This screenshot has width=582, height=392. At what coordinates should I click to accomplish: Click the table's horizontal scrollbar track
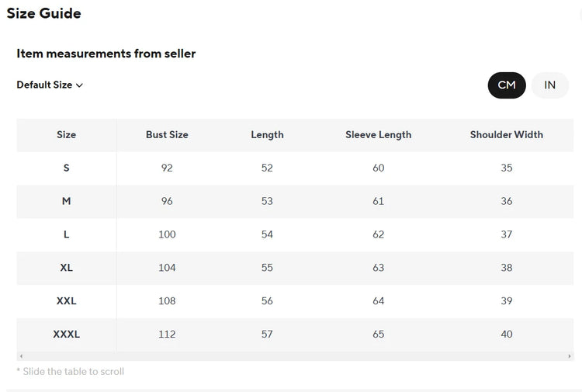click(295, 356)
